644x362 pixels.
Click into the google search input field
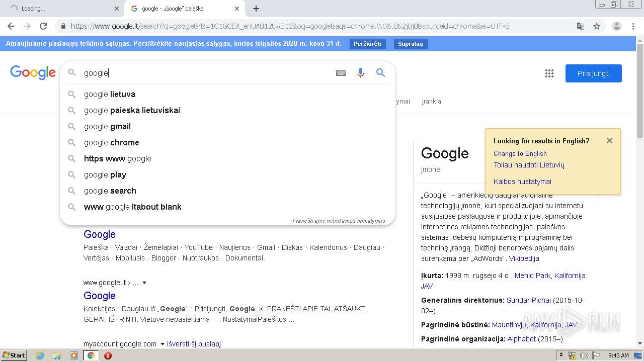(206, 73)
